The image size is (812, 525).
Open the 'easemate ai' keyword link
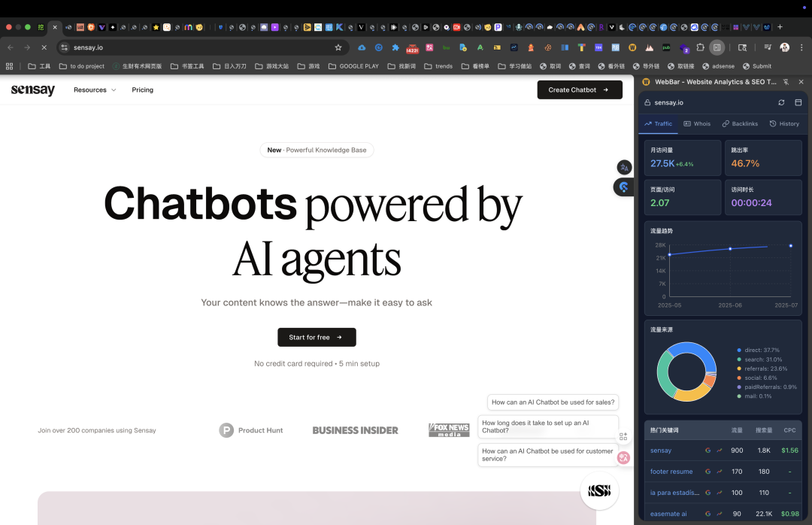click(668, 514)
